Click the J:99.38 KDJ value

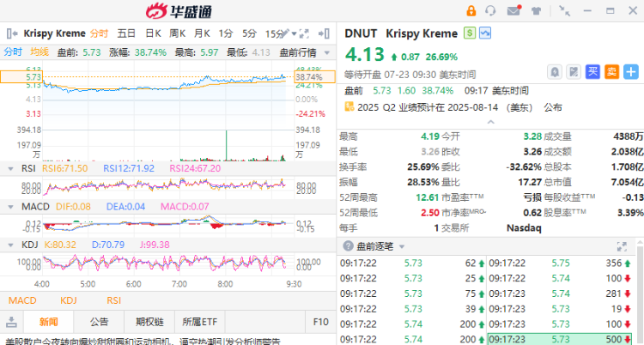[155, 245]
